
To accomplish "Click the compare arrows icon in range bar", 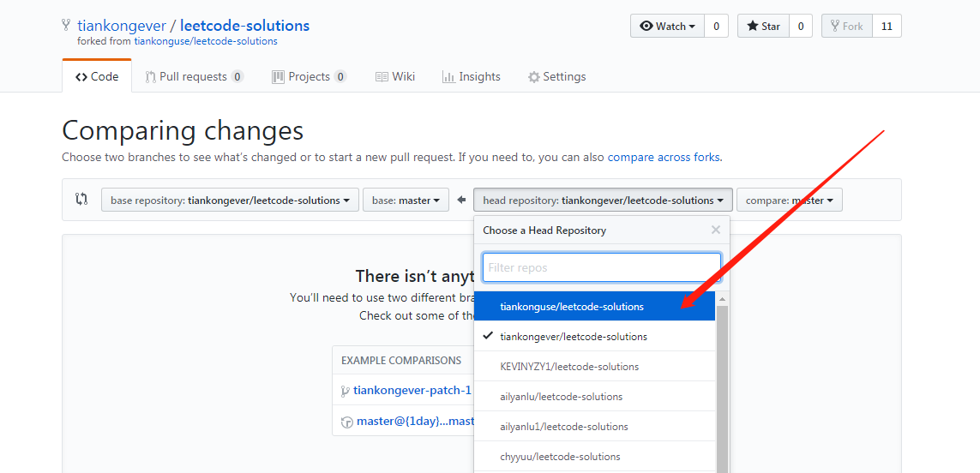I will coord(81,200).
